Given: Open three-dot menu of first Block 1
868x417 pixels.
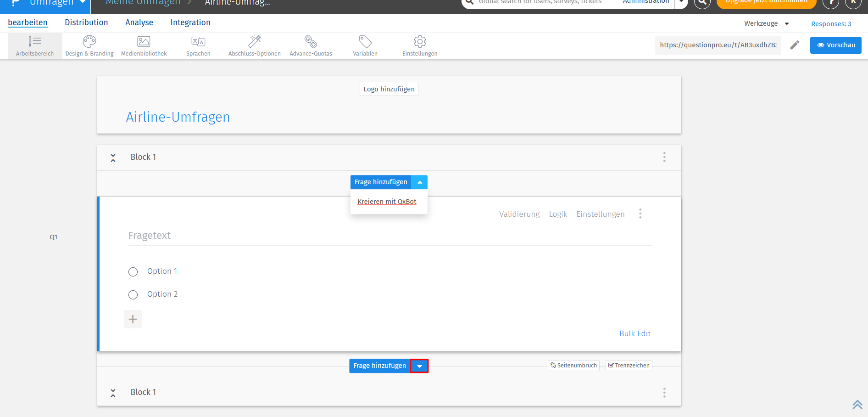Looking at the screenshot, I should (664, 157).
